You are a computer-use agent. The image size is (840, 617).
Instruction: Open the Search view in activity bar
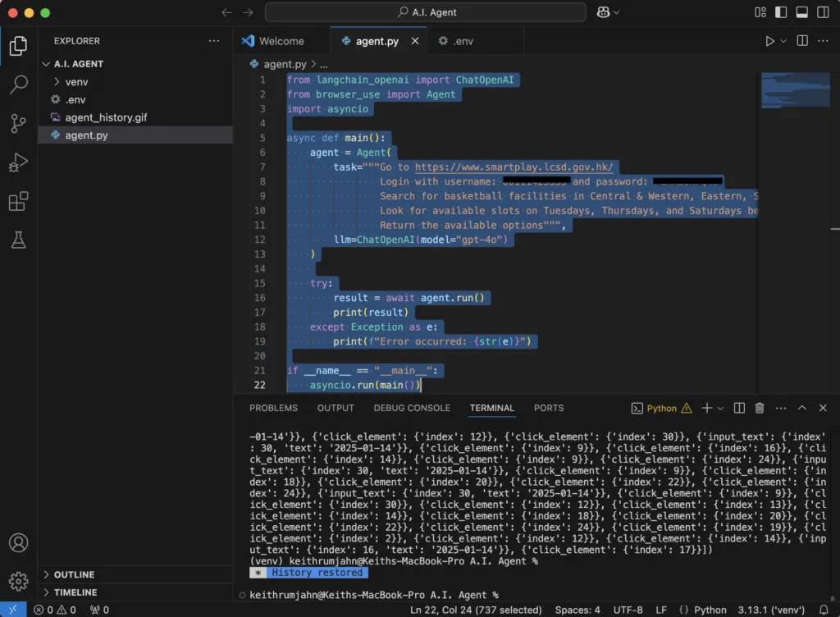pyautogui.click(x=18, y=85)
